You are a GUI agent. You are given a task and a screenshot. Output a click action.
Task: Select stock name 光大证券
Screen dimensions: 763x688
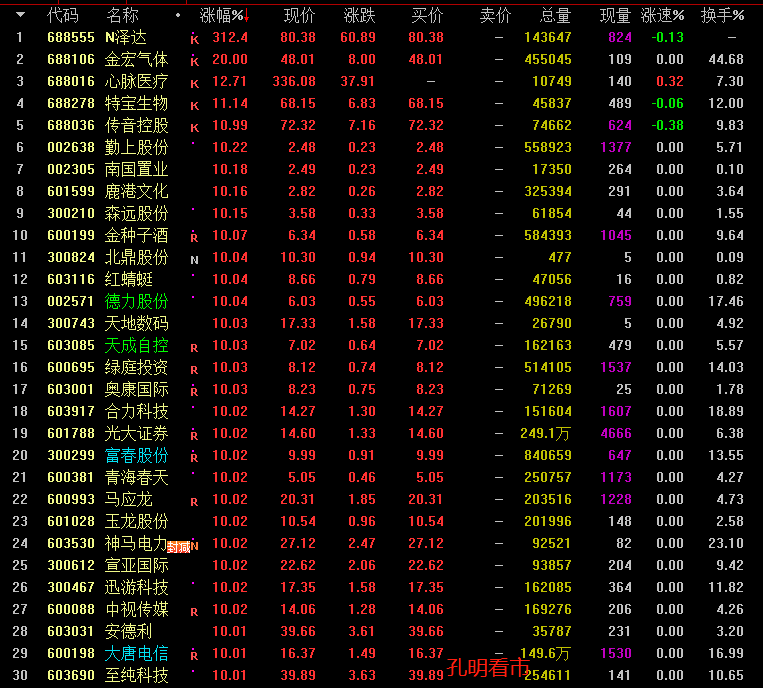pyautogui.click(x=136, y=433)
